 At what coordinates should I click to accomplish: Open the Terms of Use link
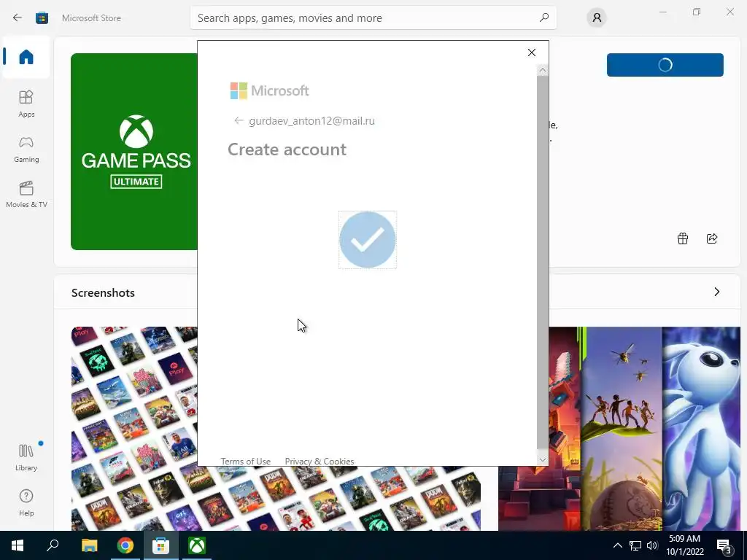point(245,461)
